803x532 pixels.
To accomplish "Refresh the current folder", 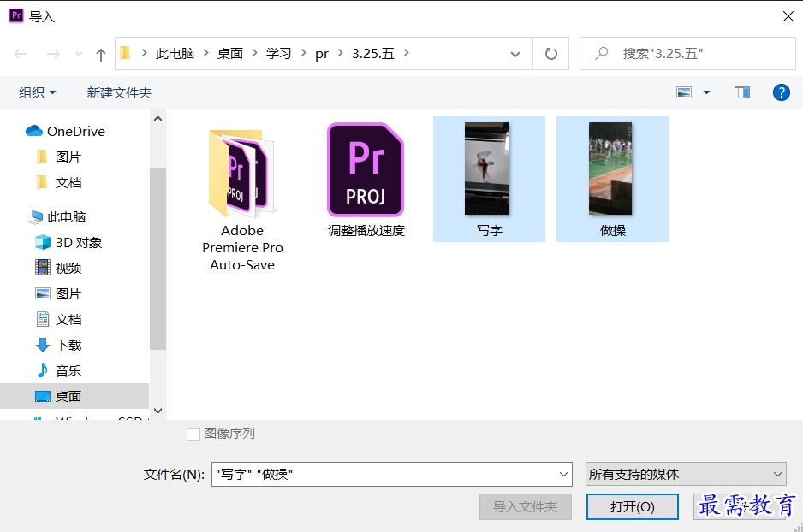I will pos(551,54).
